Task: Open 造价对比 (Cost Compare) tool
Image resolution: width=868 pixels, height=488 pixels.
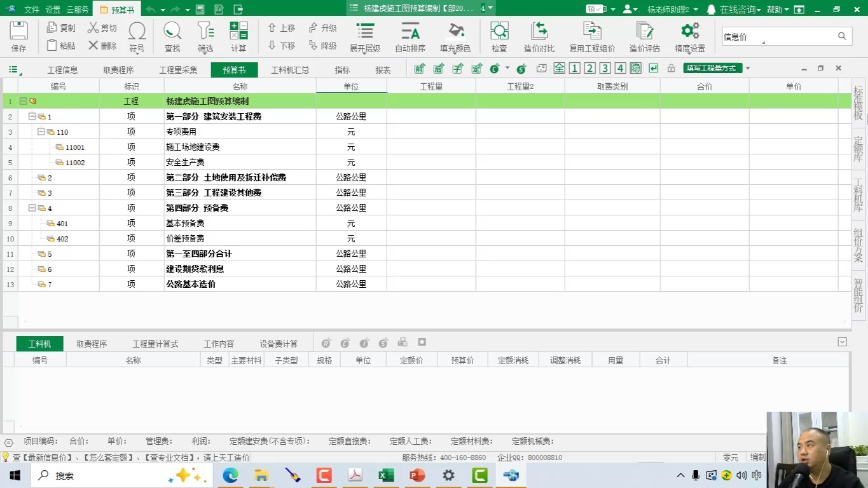Action: pyautogui.click(x=539, y=36)
